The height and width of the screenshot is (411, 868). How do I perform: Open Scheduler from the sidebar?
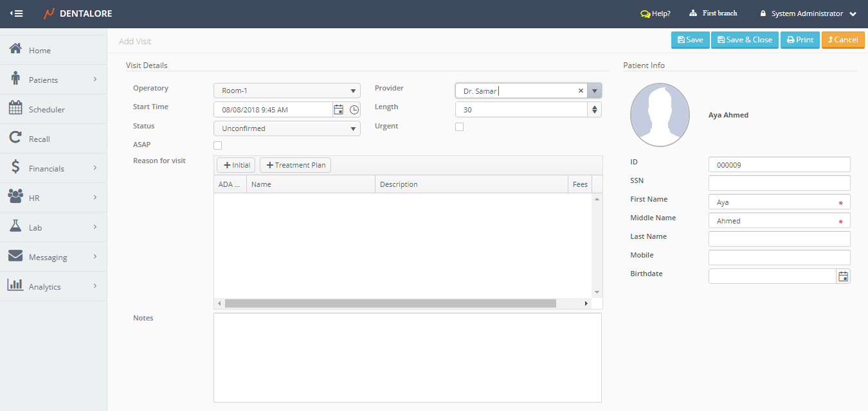click(46, 109)
